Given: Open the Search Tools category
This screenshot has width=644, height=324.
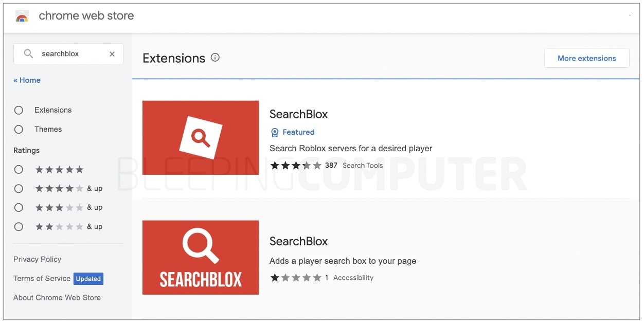Looking at the screenshot, I should coord(363,165).
